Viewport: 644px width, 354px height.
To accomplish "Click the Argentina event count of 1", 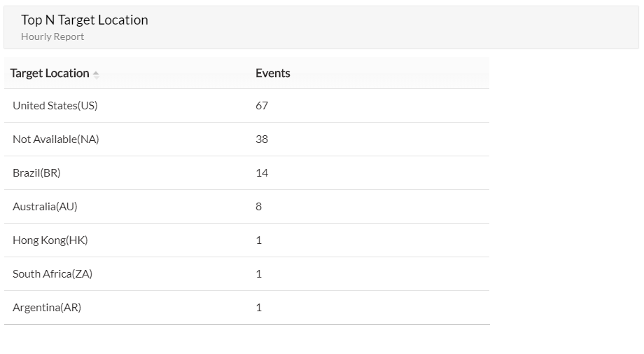I will coord(259,308).
